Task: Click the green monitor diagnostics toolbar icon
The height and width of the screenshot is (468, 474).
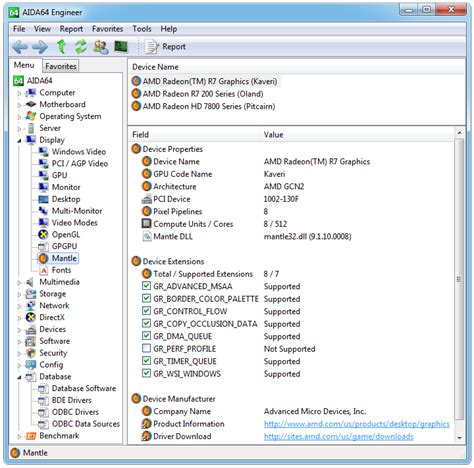Action: (121, 46)
